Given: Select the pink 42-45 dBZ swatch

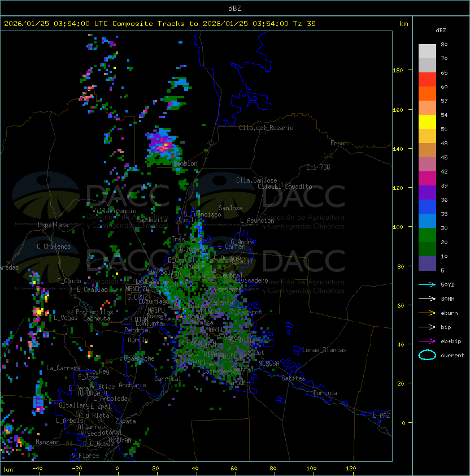Looking at the screenshot, I should pyautogui.click(x=427, y=165).
